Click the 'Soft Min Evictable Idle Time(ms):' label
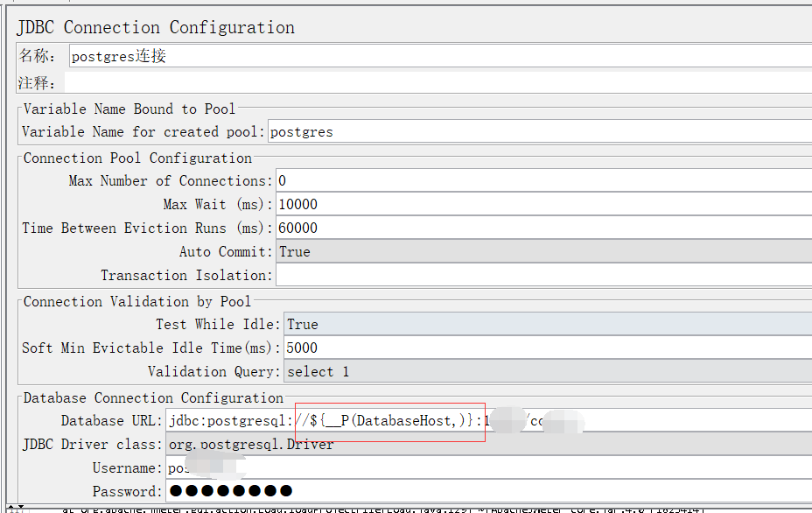 [x=151, y=348]
